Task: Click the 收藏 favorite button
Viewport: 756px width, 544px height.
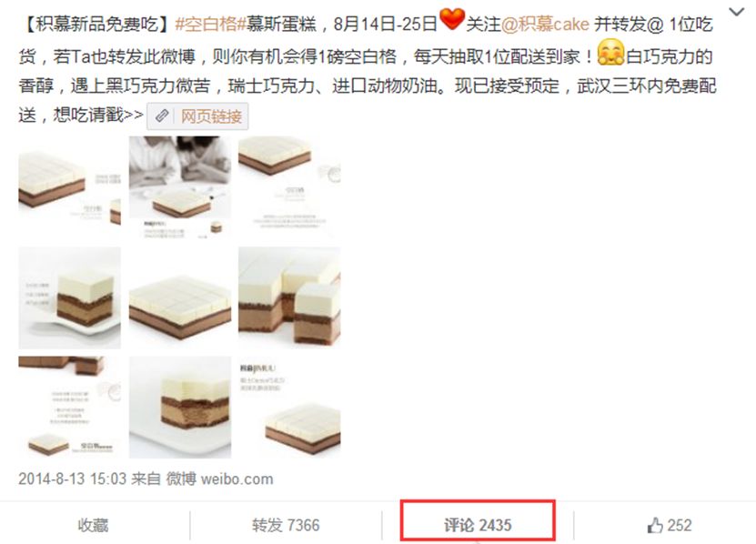Action: click(x=93, y=525)
